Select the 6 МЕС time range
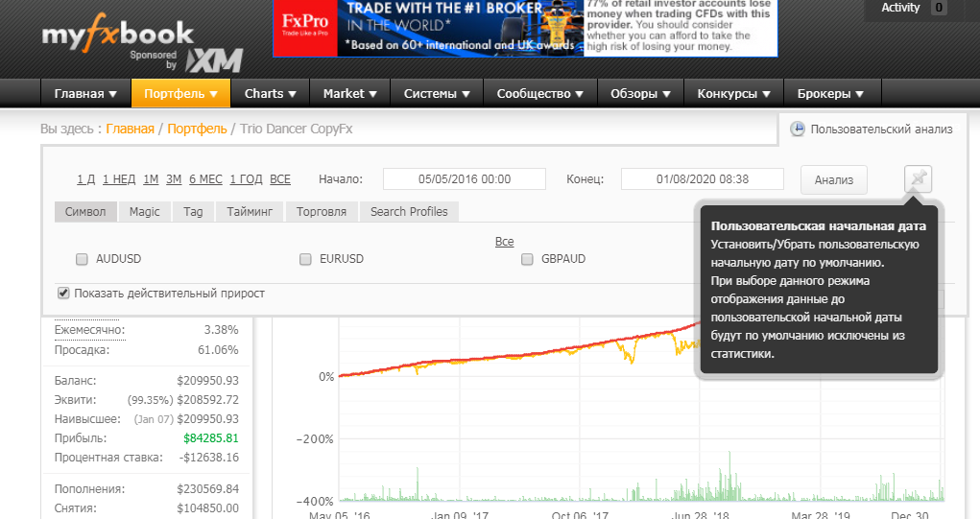Viewport: 980px width, 519px height. tap(205, 179)
